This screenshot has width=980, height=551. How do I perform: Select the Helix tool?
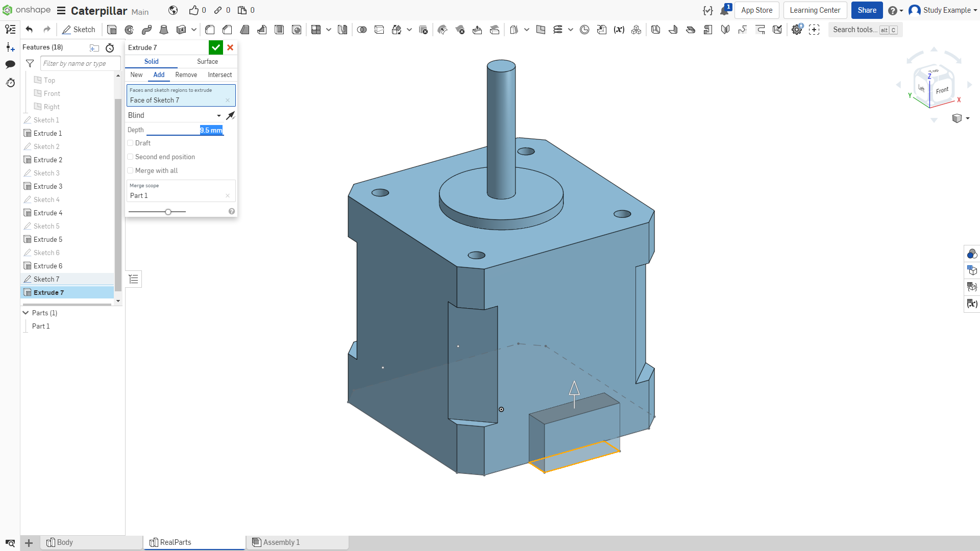(558, 30)
